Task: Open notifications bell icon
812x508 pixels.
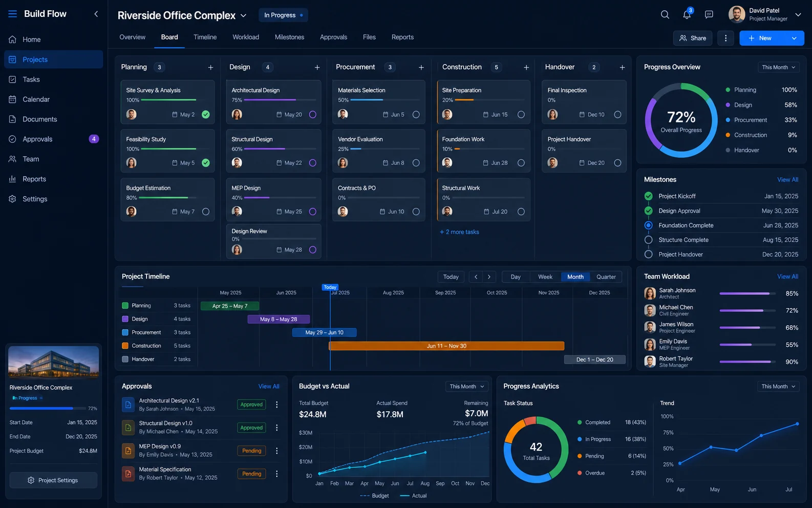Action: tap(687, 14)
